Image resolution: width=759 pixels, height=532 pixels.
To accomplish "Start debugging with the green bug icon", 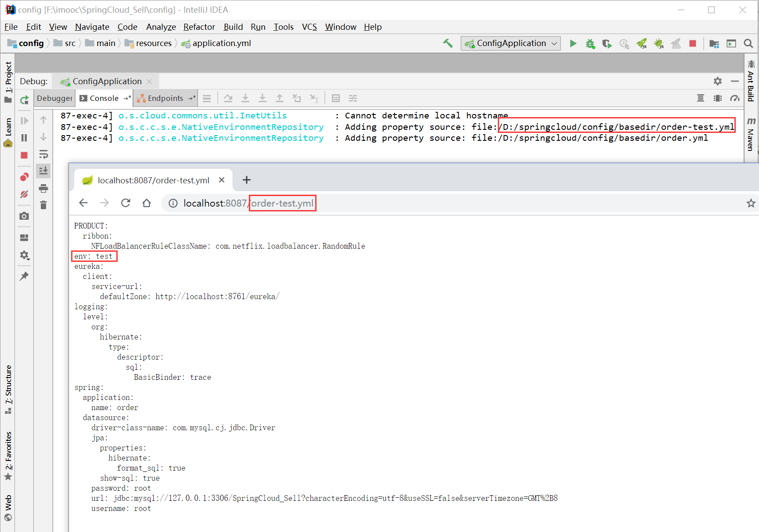I will pyautogui.click(x=590, y=43).
